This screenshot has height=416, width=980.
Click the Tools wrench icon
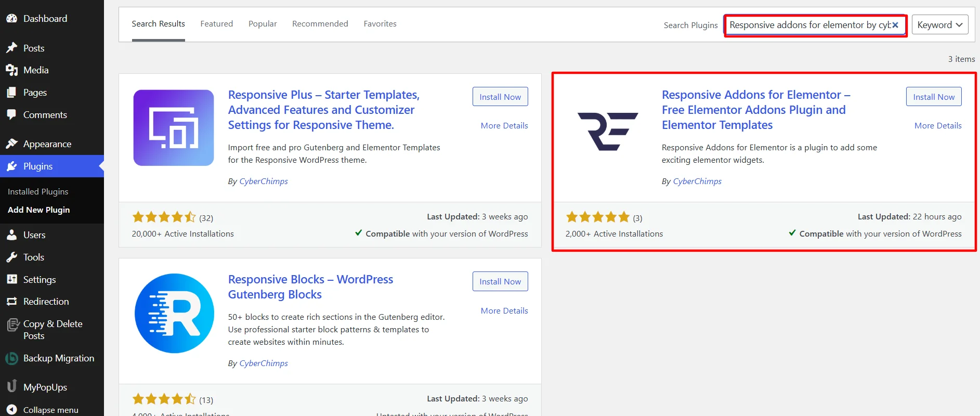tap(11, 257)
